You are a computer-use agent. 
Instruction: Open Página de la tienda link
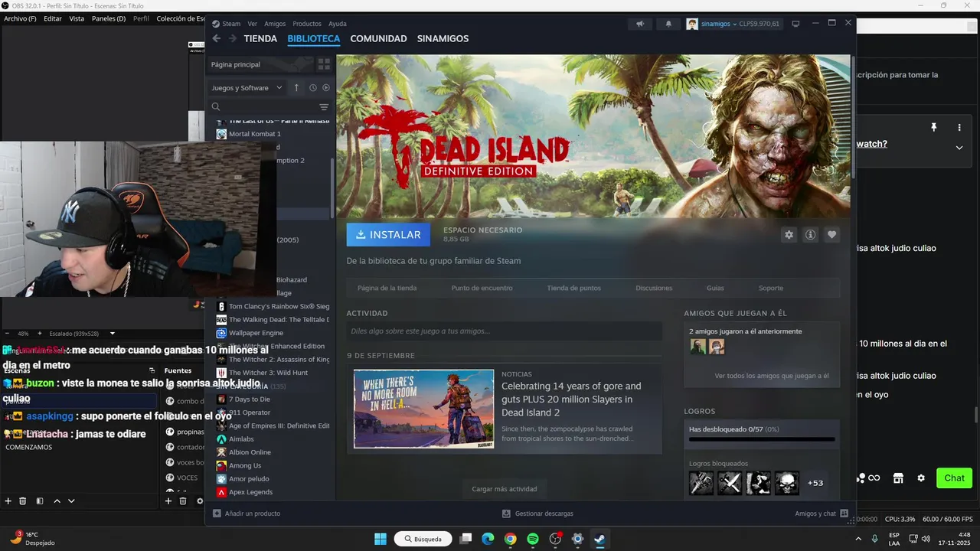click(387, 288)
